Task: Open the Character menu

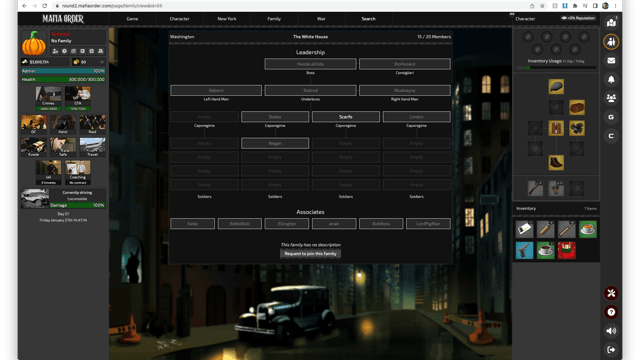Action: point(179,19)
